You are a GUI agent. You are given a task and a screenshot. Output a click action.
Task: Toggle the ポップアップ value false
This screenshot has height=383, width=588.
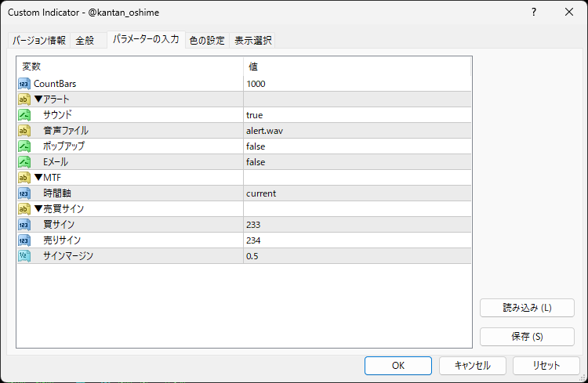357,146
